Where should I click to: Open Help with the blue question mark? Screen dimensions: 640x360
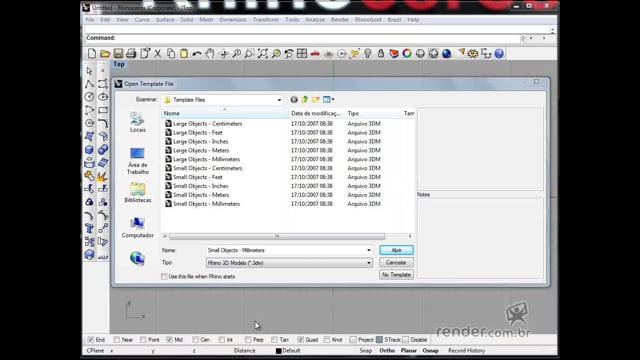499,53
